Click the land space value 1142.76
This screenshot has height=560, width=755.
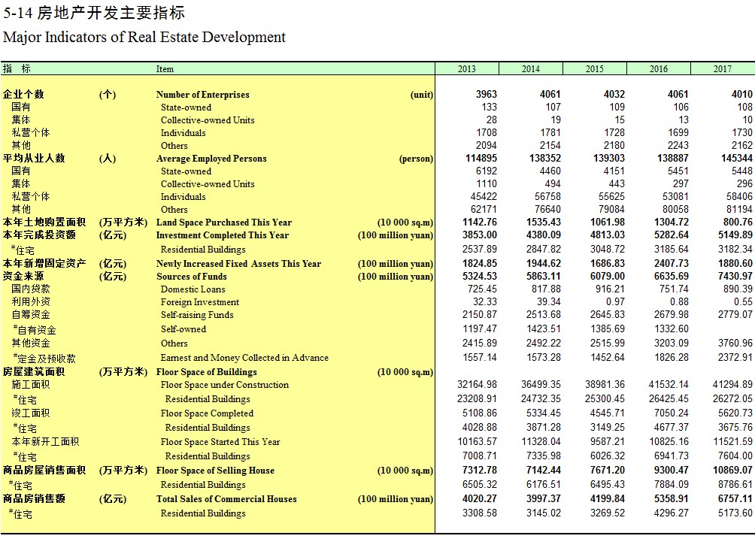(x=480, y=222)
